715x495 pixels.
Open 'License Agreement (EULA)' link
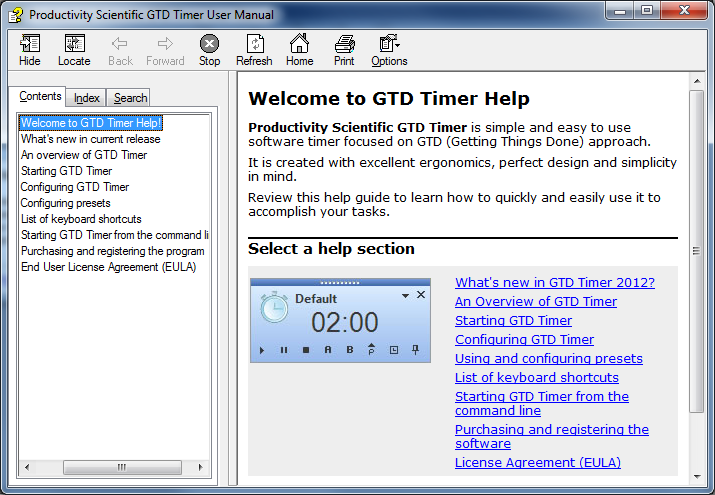pos(538,463)
